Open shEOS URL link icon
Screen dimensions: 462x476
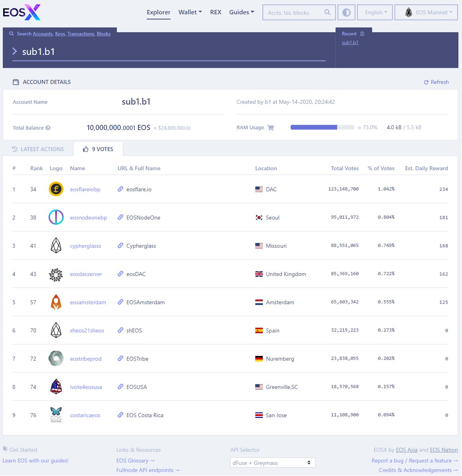[x=120, y=330]
